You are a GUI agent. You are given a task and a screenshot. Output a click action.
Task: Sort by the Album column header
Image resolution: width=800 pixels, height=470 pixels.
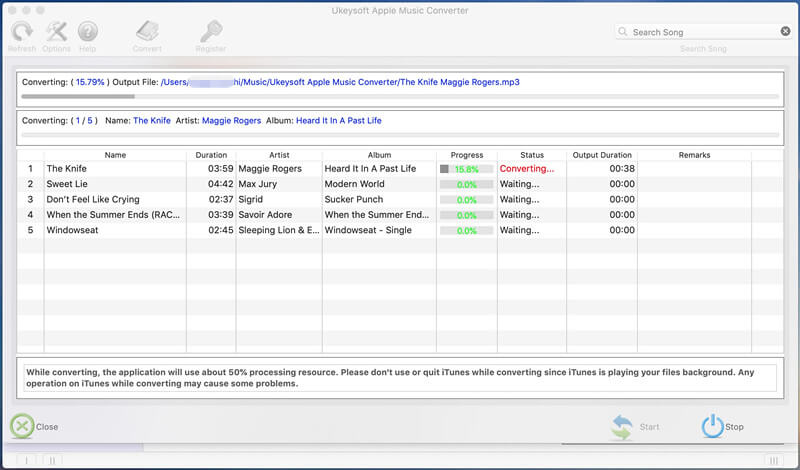click(380, 155)
